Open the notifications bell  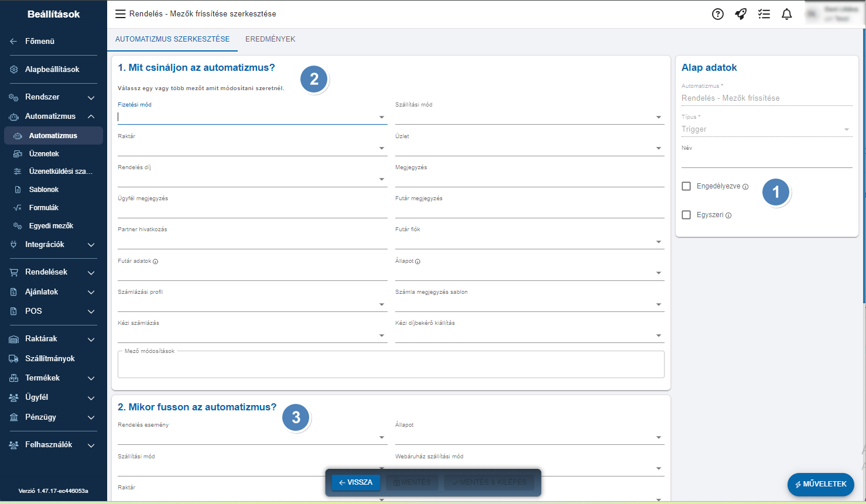(x=786, y=14)
